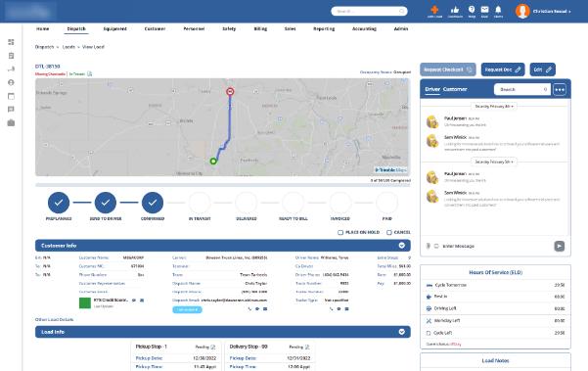Screen dimensions: 588x371
Task: Click the Send To Driver status step circle
Action: coord(106,203)
